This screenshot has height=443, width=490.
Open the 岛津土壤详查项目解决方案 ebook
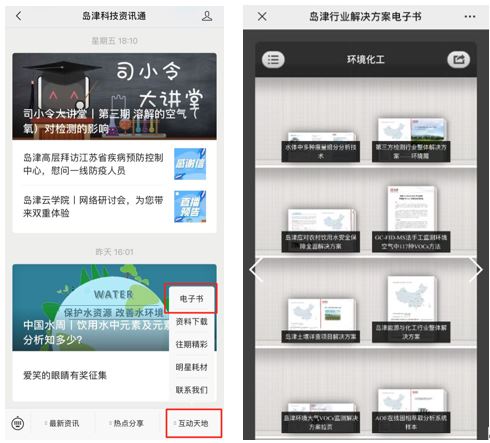pyautogui.click(x=320, y=321)
